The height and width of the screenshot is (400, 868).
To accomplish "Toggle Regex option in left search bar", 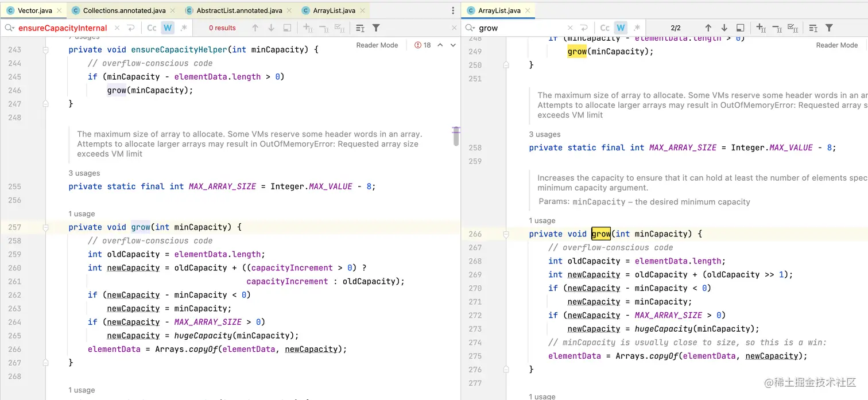I will coord(184,28).
